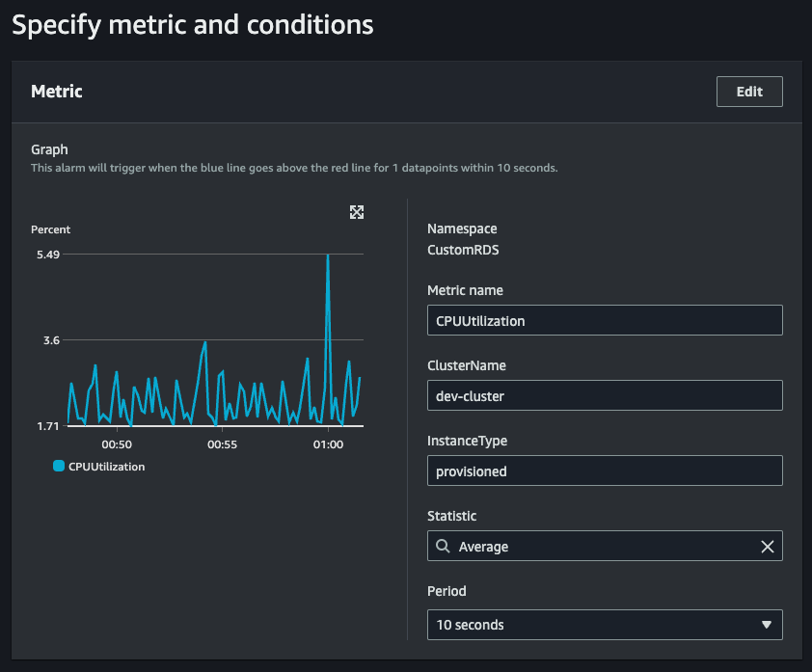Click the highest spike peak on the graph

[328, 256]
